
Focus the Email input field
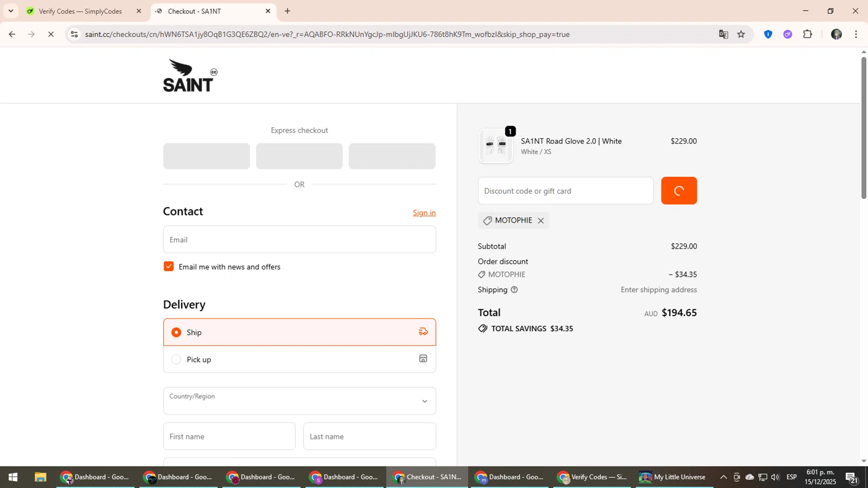point(299,239)
